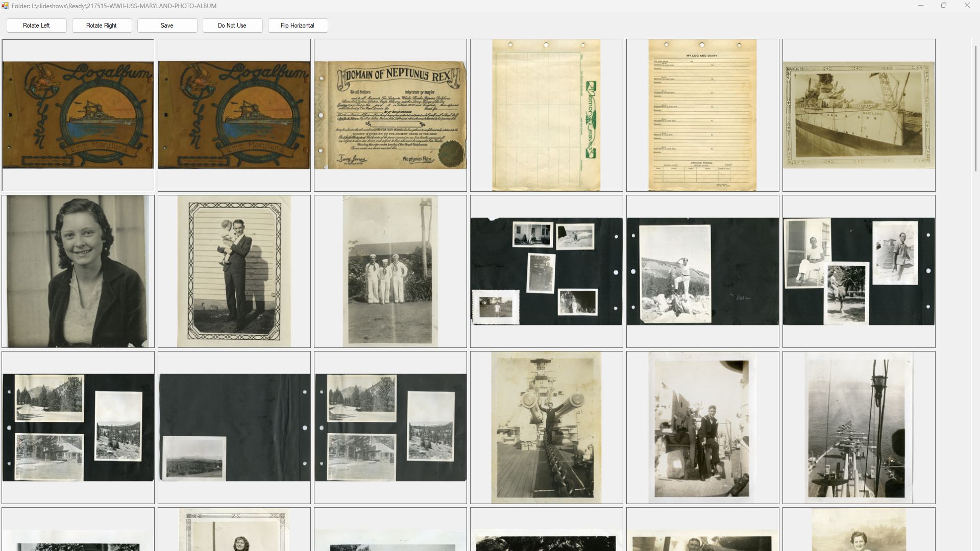Click the vertical scrollbar thumb

975,108
